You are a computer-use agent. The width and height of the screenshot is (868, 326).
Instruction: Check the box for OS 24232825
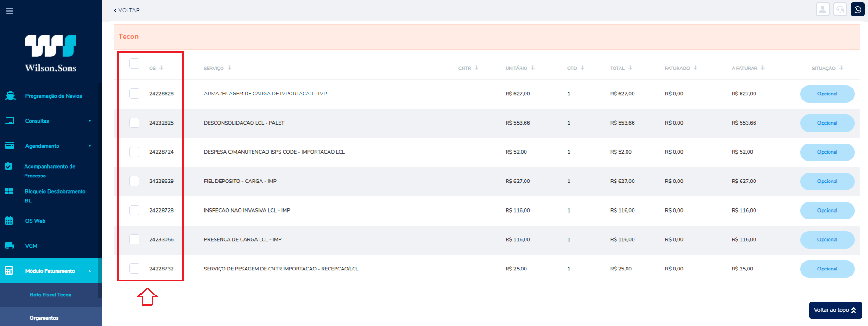(x=134, y=123)
